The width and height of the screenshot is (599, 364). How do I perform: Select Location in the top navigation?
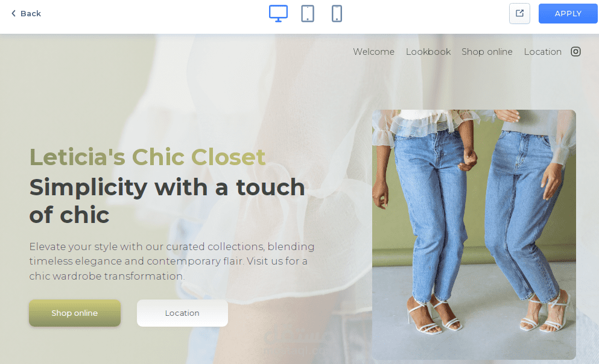click(x=542, y=51)
